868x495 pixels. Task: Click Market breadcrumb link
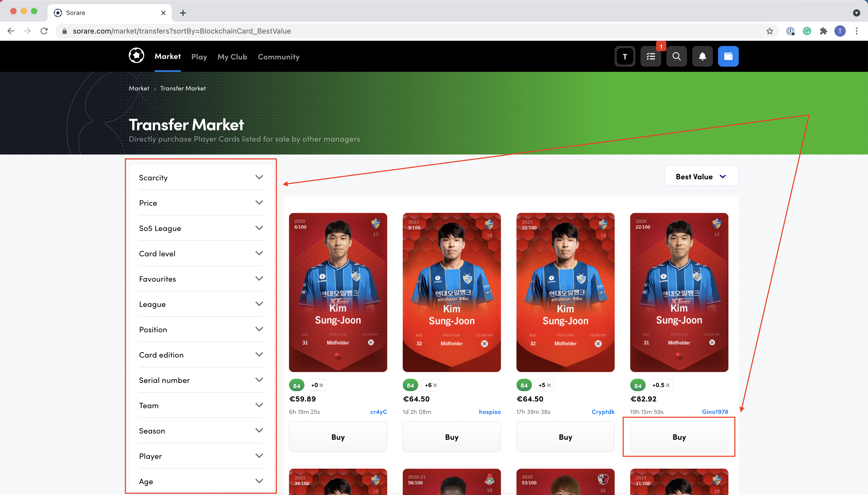139,88
